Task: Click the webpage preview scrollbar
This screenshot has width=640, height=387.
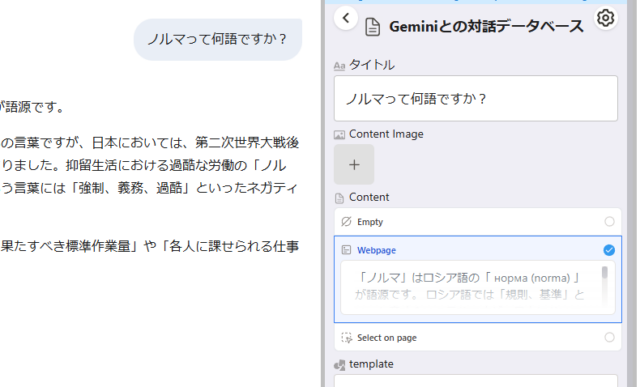Action: 604,287
